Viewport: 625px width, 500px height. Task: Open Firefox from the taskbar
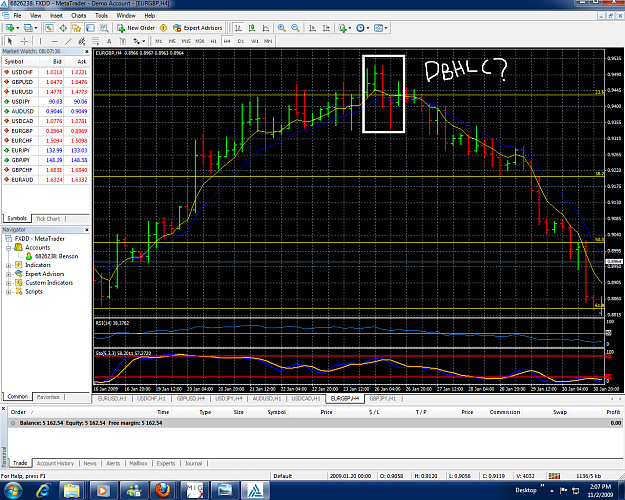click(x=163, y=490)
